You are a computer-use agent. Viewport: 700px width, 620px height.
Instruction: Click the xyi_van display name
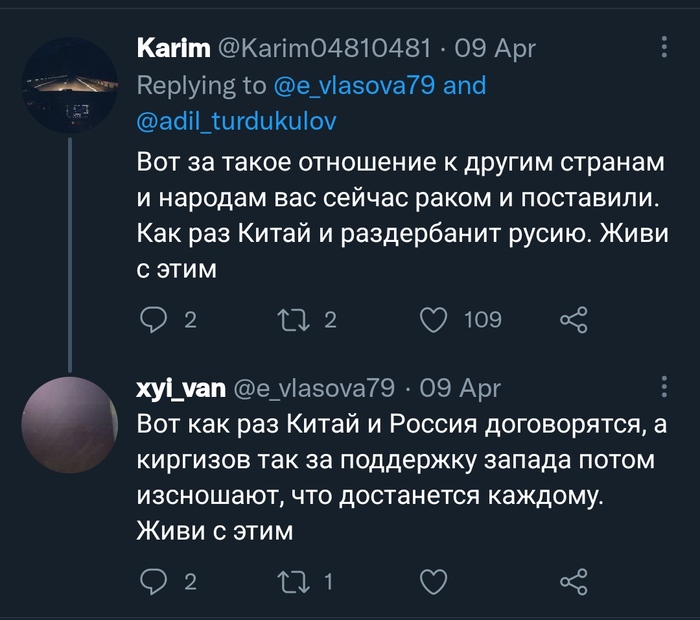point(179,387)
